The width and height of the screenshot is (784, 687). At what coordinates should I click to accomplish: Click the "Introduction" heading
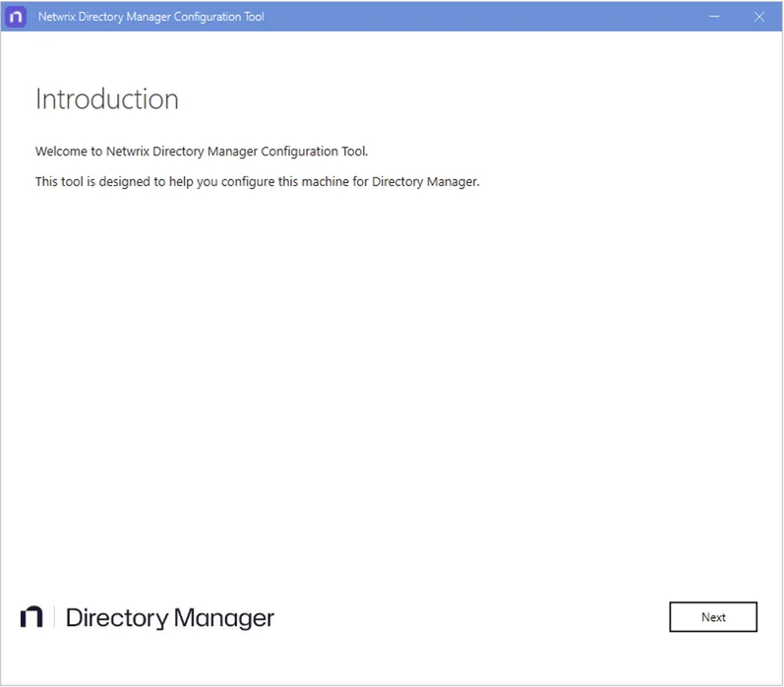[107, 99]
